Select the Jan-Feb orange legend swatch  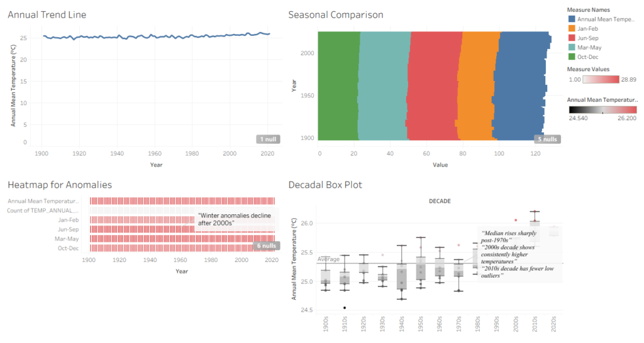[x=572, y=28]
